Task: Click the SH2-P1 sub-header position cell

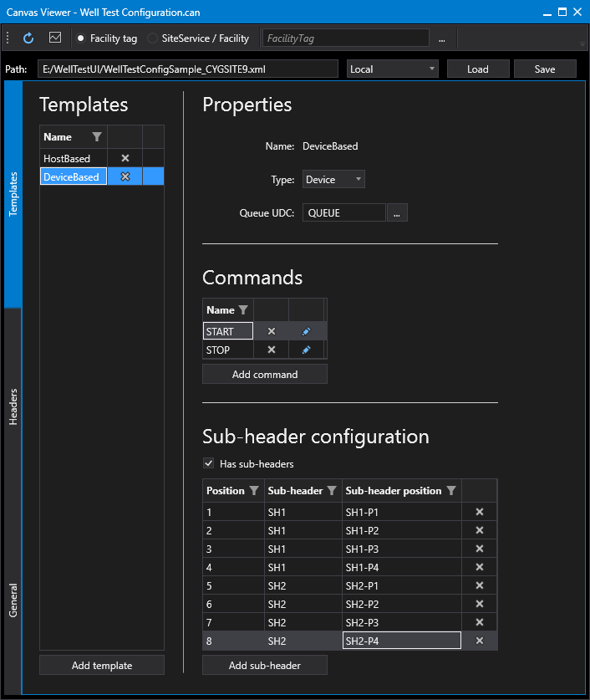Action: tap(402, 585)
